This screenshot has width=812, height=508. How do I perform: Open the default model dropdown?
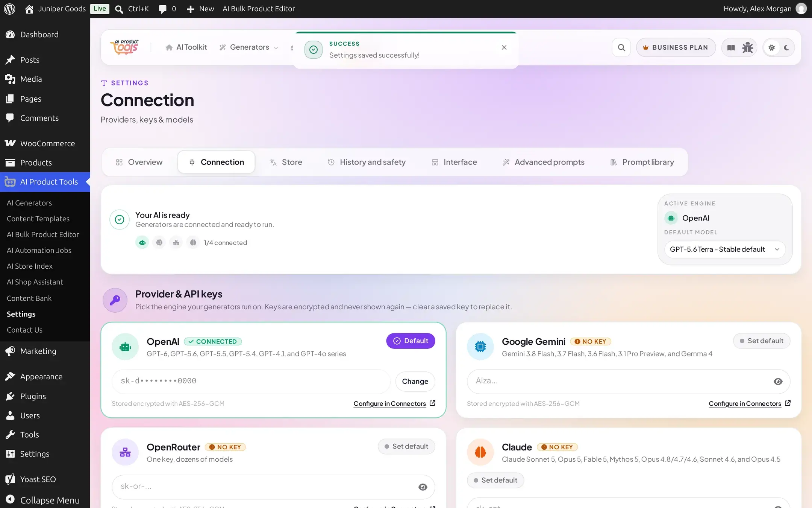(x=724, y=249)
